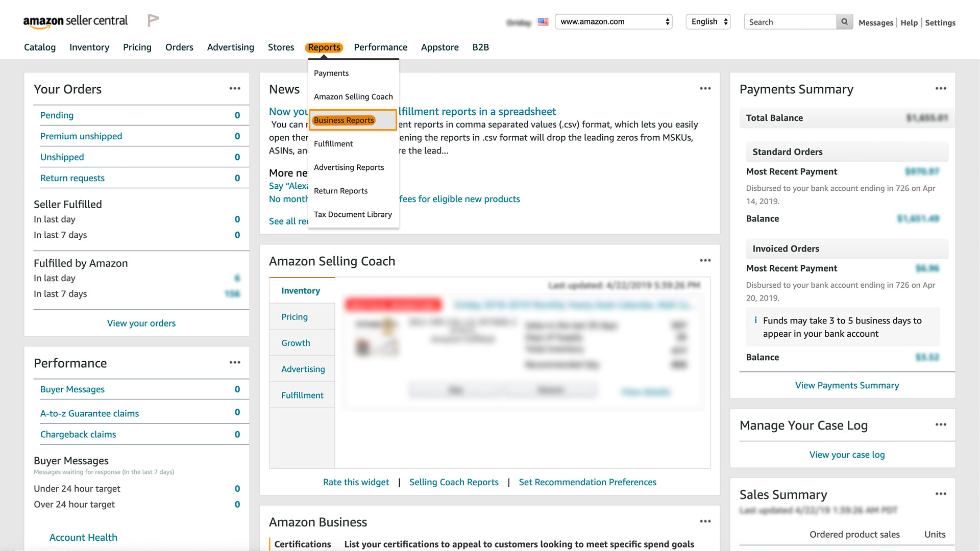The width and height of the screenshot is (980, 551).
Task: Switch to Fulfillment tab in Selling Coach
Action: click(302, 395)
